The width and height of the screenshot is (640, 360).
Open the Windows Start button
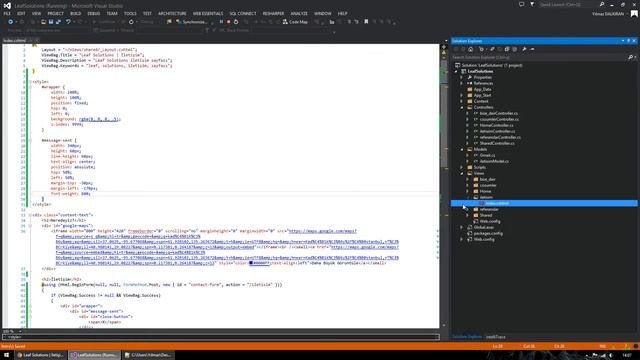pyautogui.click(x=7, y=355)
